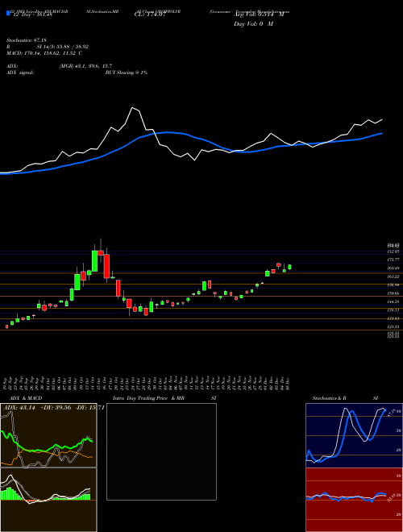The height and width of the screenshot is (532, 403).
Task: Click the 'SI 14/3: 55.88 / 58.92' value
Action: [x=63, y=47]
